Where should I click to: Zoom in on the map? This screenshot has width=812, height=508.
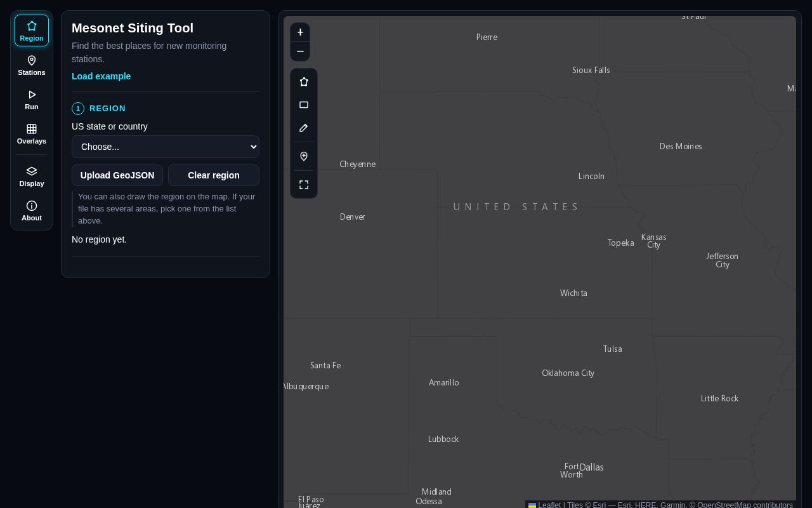pos(300,32)
